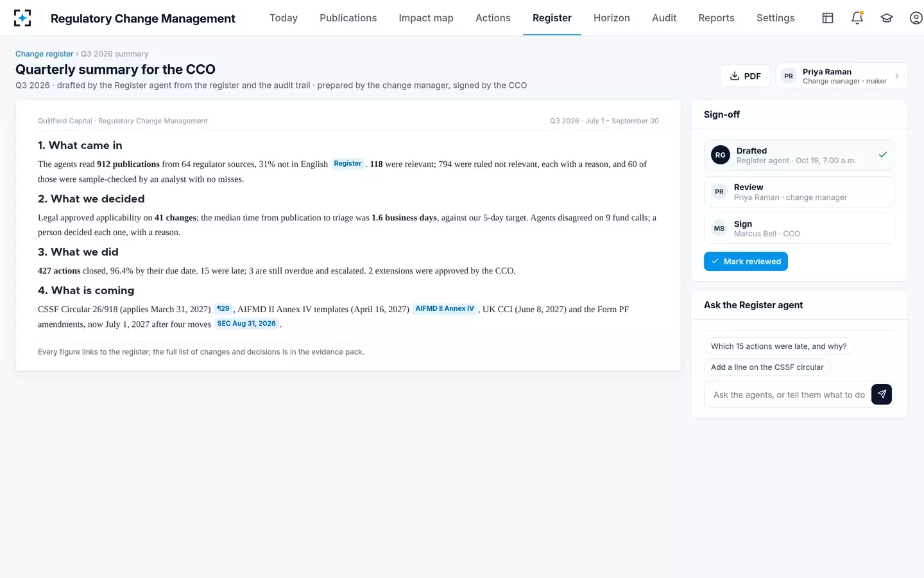Expand the Priya Raman role switcher
This screenshot has height=578, width=924.
[x=842, y=76]
